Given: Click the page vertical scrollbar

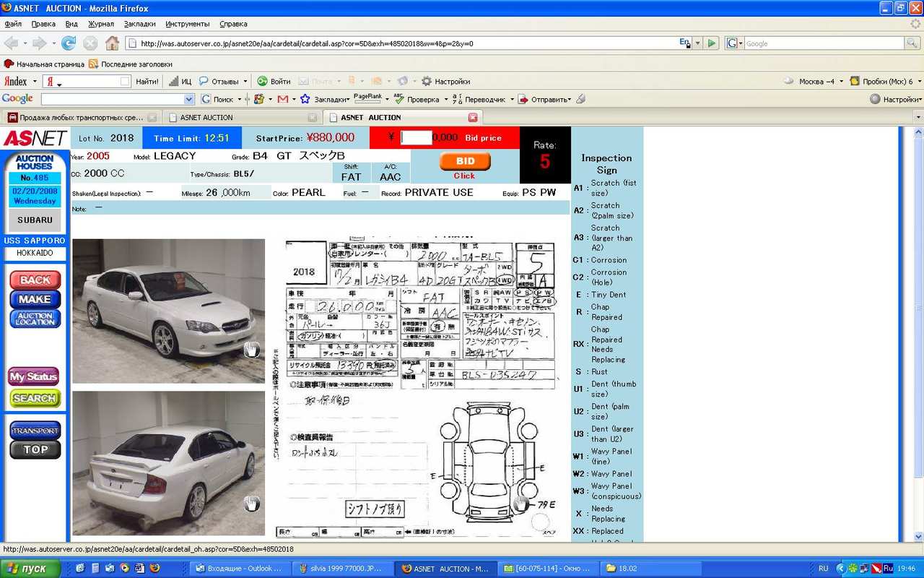Looking at the screenshot, I should pos(918,333).
